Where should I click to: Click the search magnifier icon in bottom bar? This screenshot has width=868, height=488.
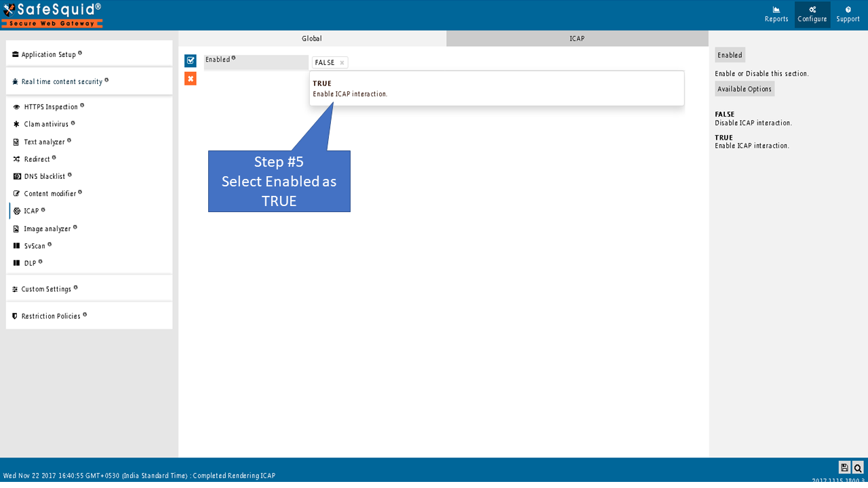point(858,468)
